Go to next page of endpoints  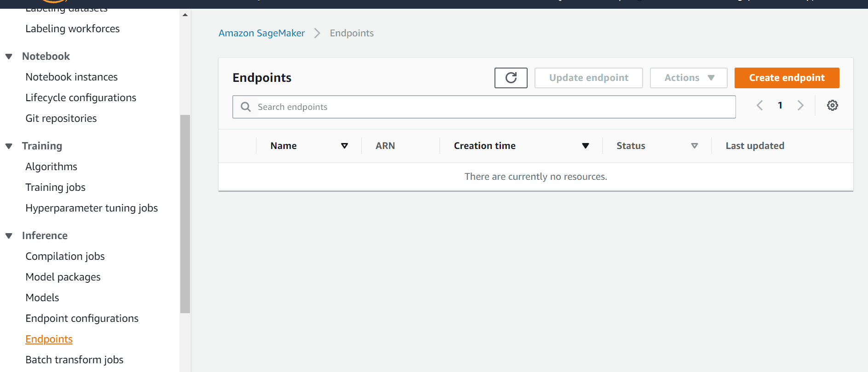click(x=800, y=105)
